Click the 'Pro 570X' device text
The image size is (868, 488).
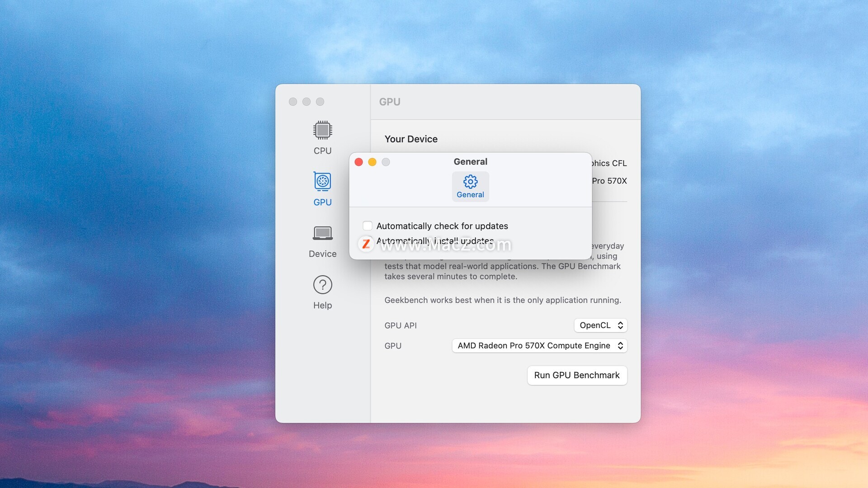pos(609,181)
